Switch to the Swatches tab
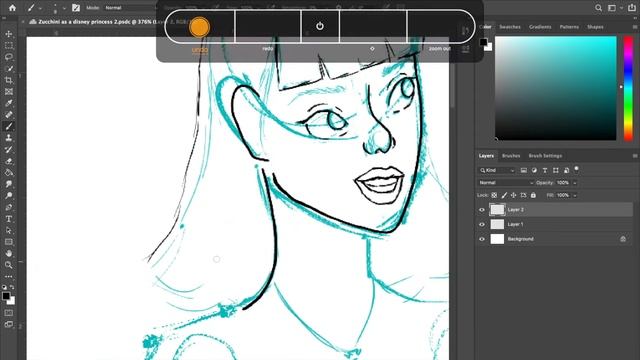The image size is (640, 360). [x=510, y=27]
